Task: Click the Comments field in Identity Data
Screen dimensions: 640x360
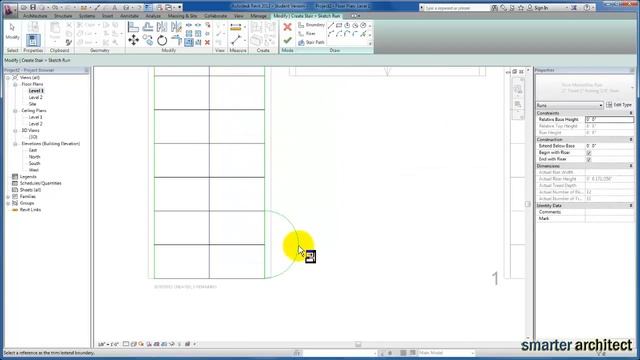Action: click(609, 212)
